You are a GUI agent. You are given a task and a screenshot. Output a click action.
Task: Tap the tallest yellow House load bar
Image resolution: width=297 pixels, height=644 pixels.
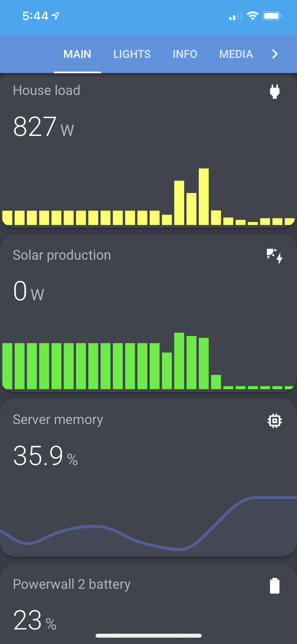pos(204,196)
